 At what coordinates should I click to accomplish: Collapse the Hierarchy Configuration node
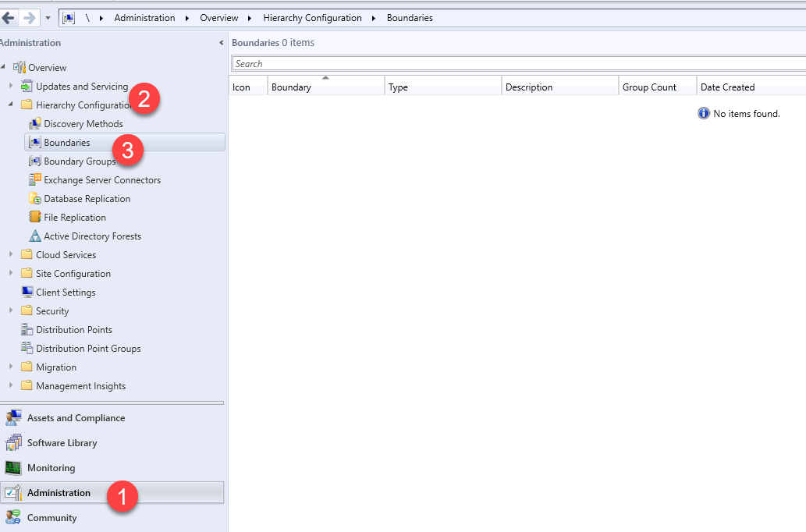pos(11,105)
